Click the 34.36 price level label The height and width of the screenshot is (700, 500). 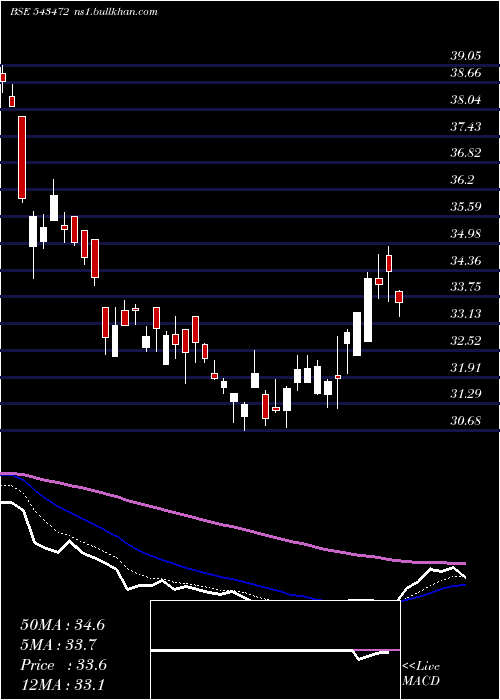(466, 260)
